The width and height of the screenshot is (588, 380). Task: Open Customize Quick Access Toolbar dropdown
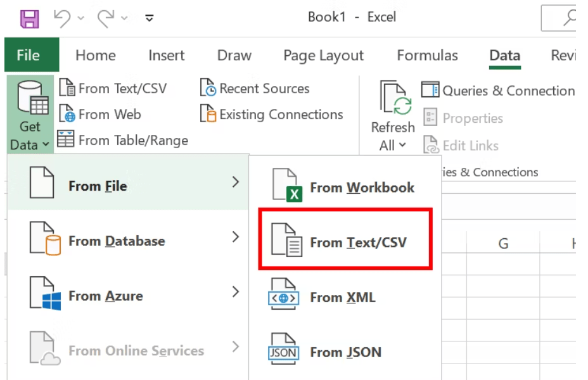(150, 18)
